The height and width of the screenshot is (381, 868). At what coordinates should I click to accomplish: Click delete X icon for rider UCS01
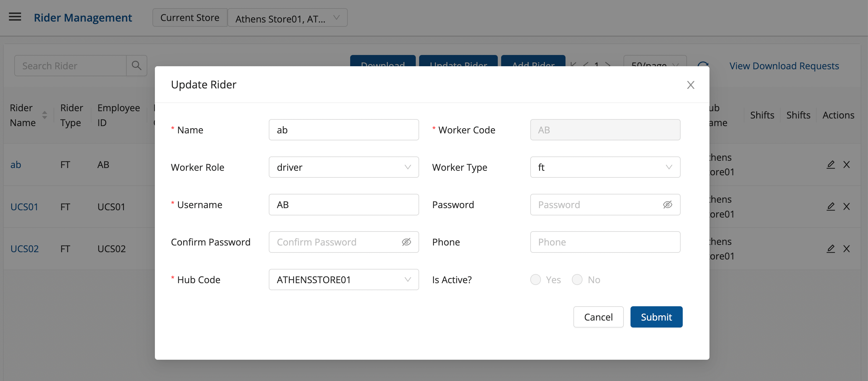click(x=846, y=206)
